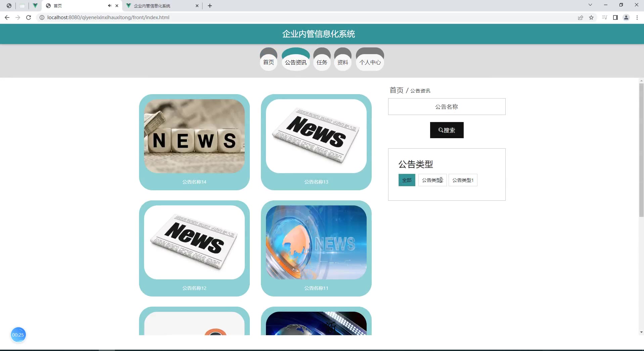Screen dimensions: 644x351
Task: Go back with the browser back arrow
Action: 7,17
